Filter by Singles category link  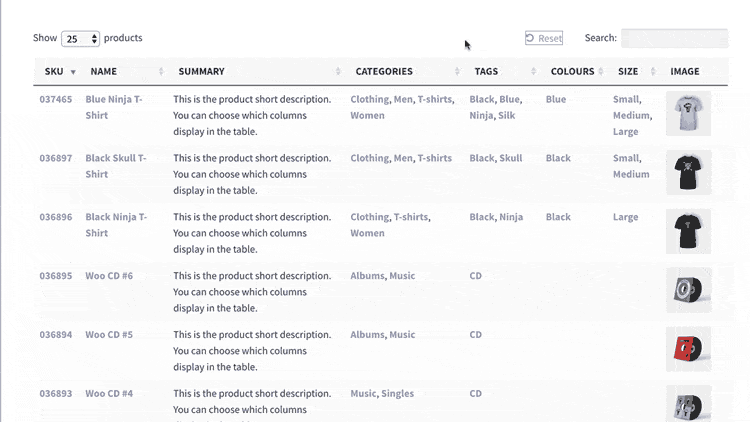(397, 393)
